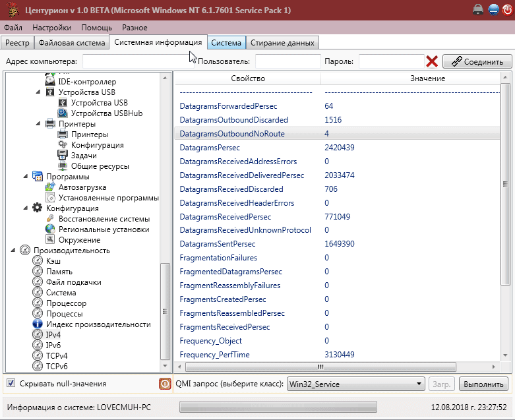515x420 pixels.
Task: Click the Восстановление системы icon
Action: click(50, 218)
